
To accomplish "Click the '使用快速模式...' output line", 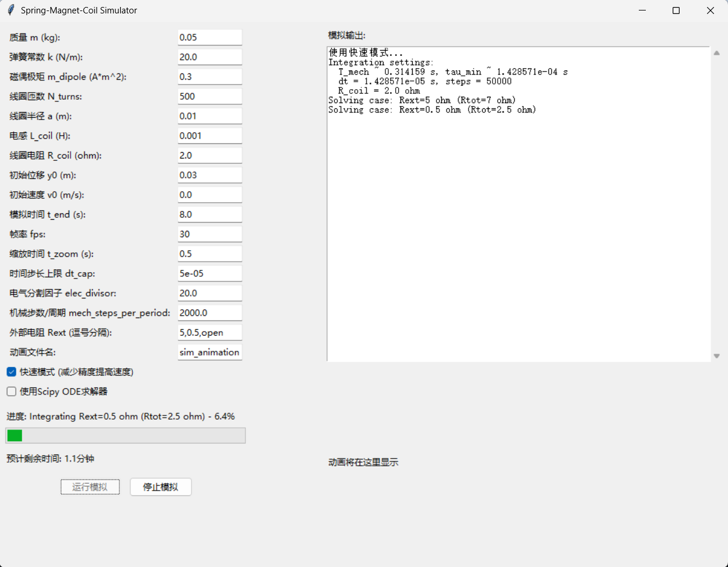I will click(x=366, y=53).
